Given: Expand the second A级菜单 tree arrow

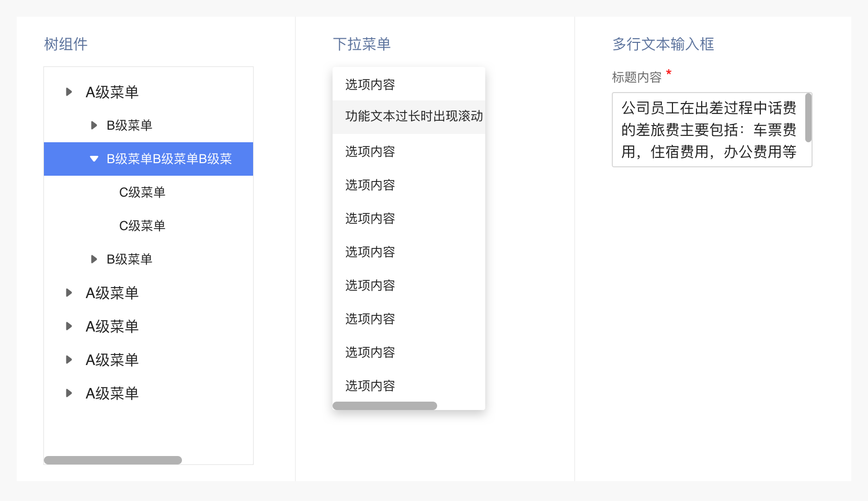Looking at the screenshot, I should [x=68, y=293].
